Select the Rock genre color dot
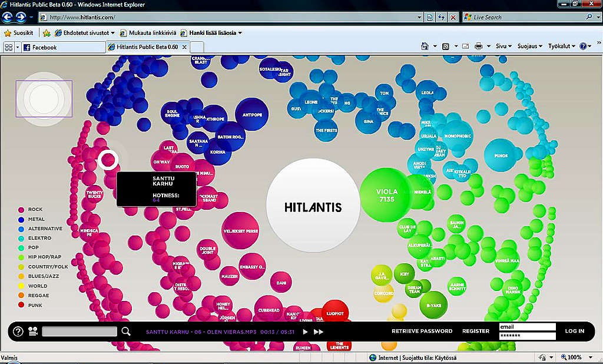603x364 pixels. coord(21,210)
